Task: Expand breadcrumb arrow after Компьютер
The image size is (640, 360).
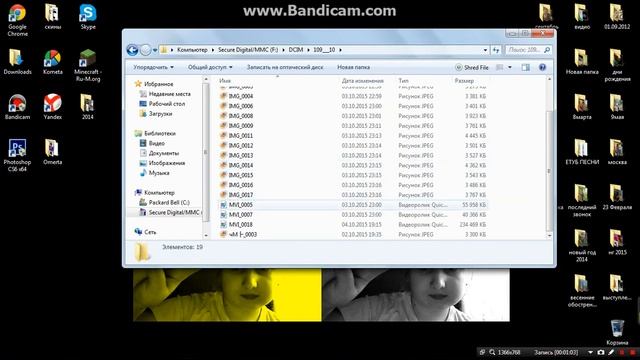Action: (x=213, y=50)
